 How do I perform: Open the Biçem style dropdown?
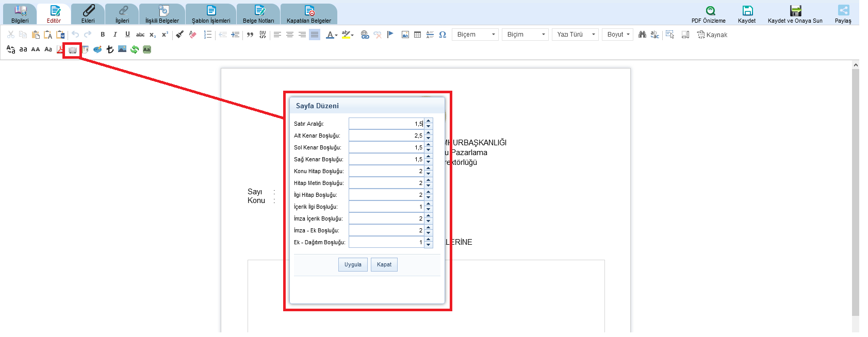click(x=476, y=35)
